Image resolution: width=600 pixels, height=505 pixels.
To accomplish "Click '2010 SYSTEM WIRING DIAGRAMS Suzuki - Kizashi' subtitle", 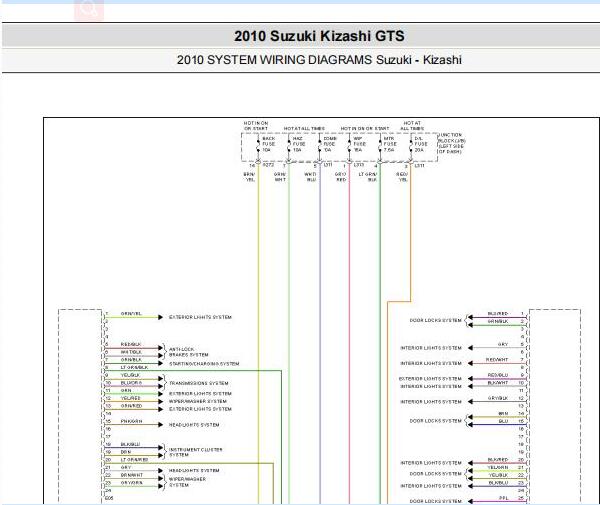I will click(319, 60).
